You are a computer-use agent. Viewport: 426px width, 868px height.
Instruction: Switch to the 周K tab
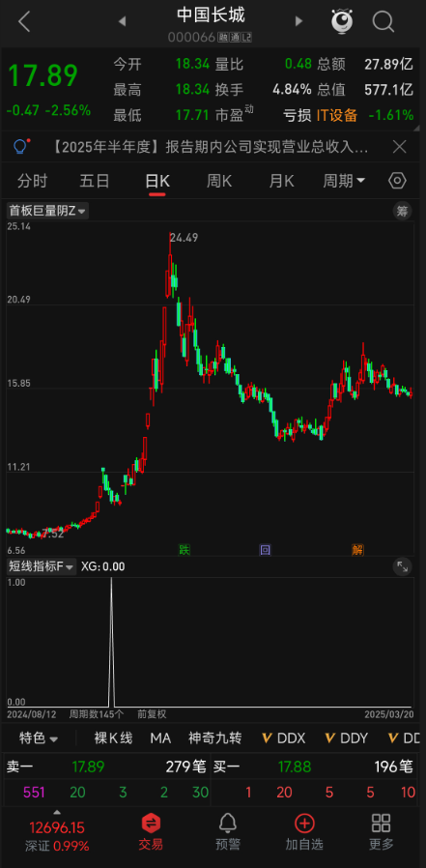[x=219, y=181]
